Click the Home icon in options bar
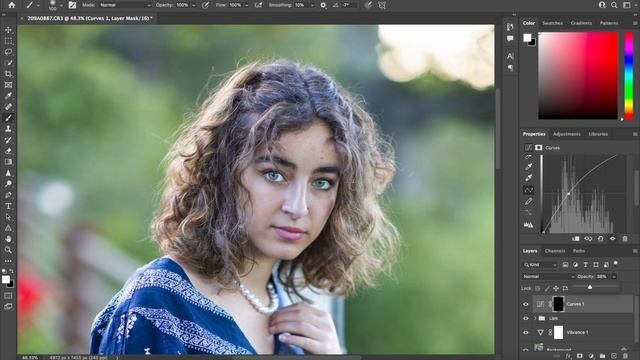This screenshot has width=640, height=360. 11,5
